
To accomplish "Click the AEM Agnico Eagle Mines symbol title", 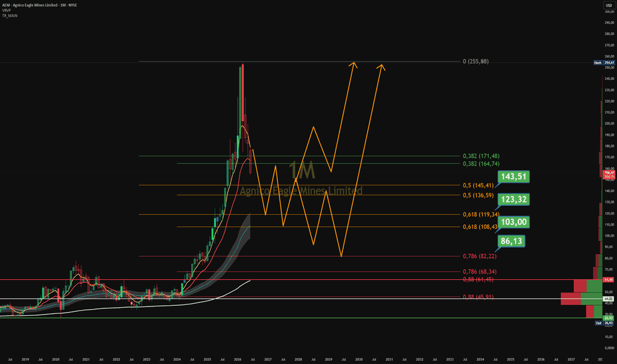I will (39, 5).
